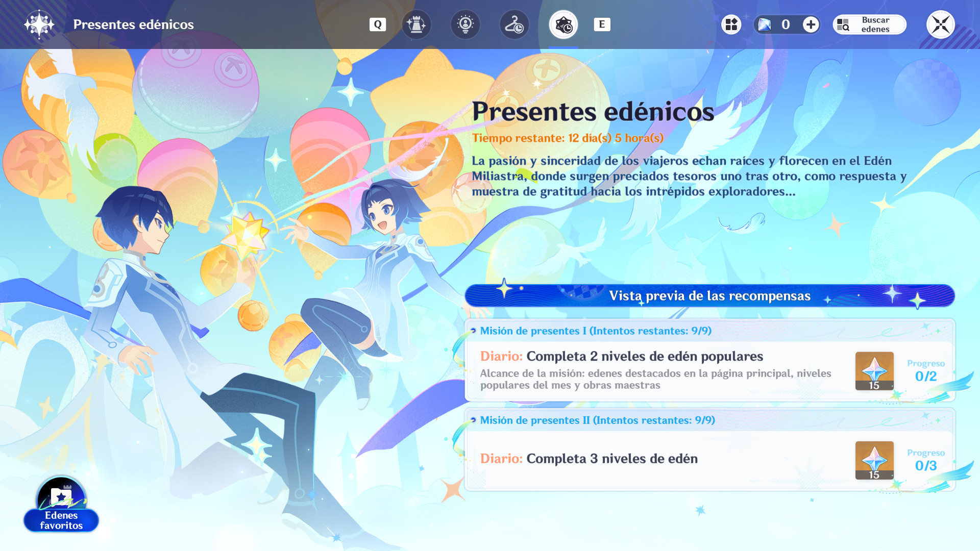Select Completa 2 niveles de edén populares
The height and width of the screenshot is (551, 980).
pyautogui.click(x=645, y=356)
